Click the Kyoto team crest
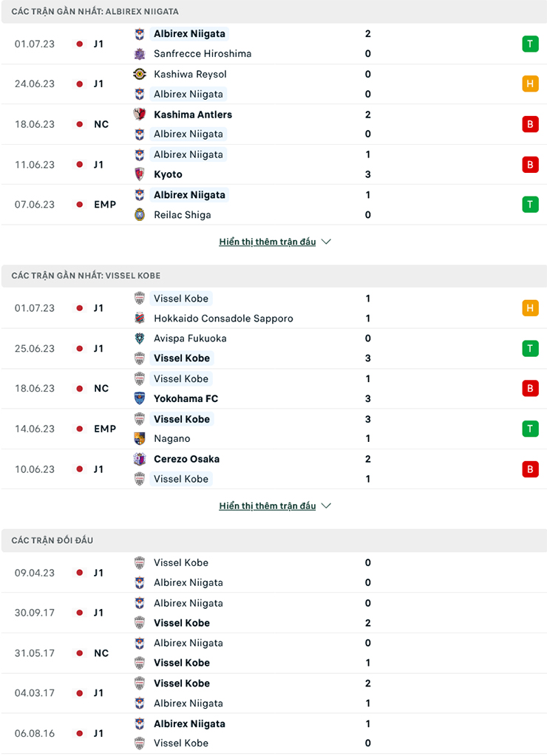This screenshot has height=756, width=547. coord(140,174)
